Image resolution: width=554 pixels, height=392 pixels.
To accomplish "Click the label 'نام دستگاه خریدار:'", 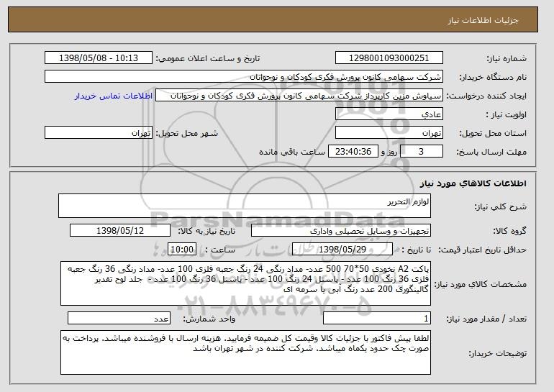I will [493, 78].
